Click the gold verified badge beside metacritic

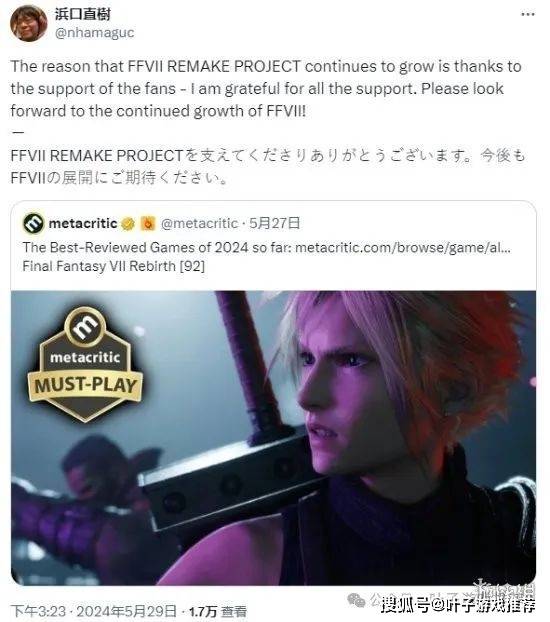pyautogui.click(x=128, y=224)
